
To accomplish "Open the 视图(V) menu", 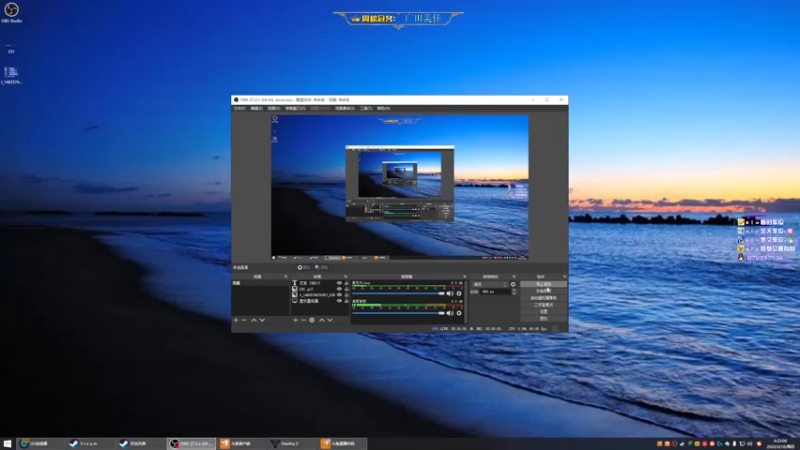I will [x=274, y=108].
